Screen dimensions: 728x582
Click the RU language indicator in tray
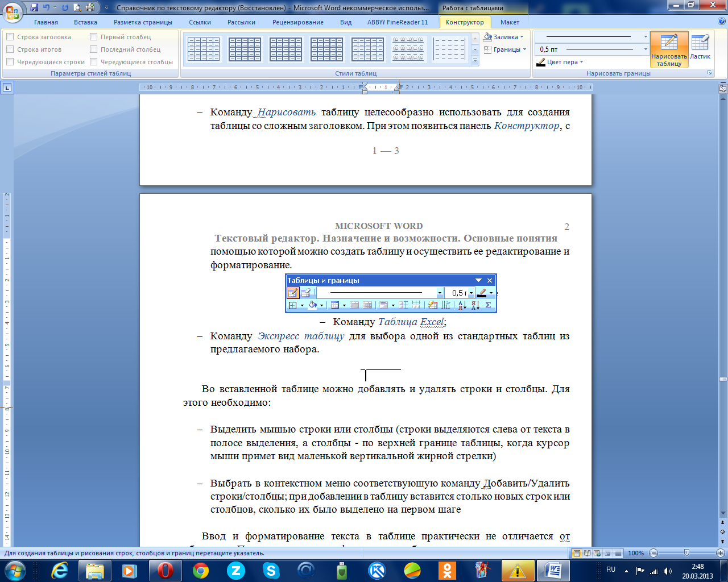pos(611,569)
